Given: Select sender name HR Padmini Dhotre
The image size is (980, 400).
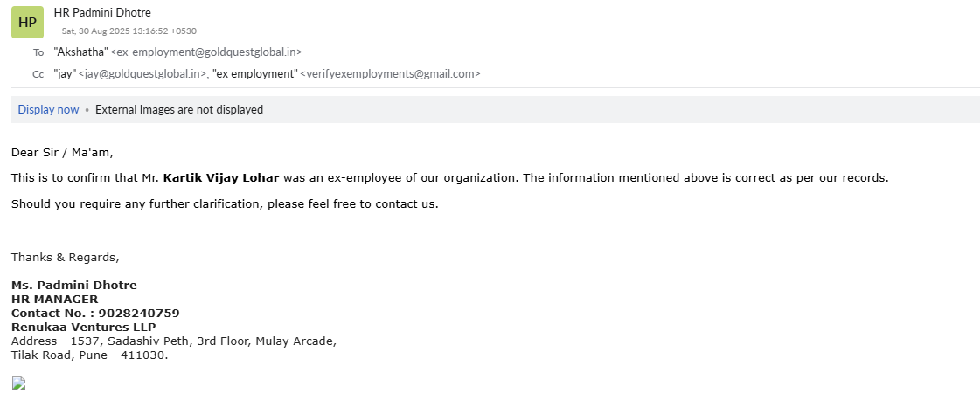Looking at the screenshot, I should [x=102, y=13].
